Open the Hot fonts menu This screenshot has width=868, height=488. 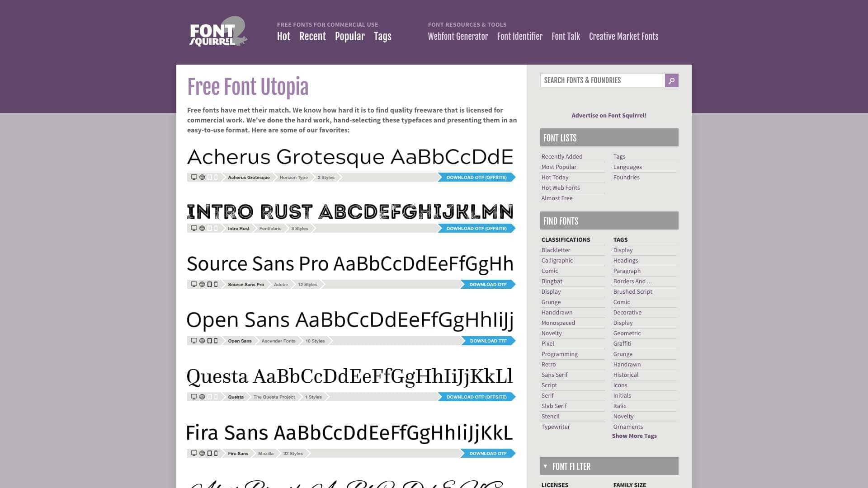[283, 37]
